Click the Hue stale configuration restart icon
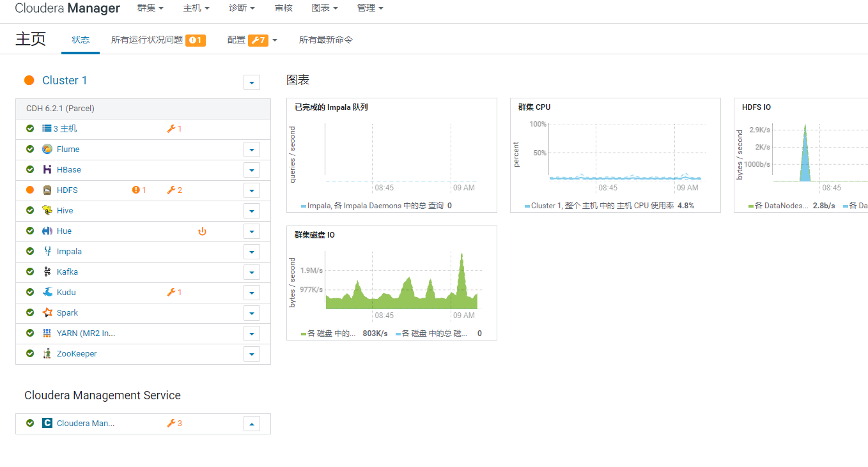The image size is (868, 467). pyautogui.click(x=202, y=231)
